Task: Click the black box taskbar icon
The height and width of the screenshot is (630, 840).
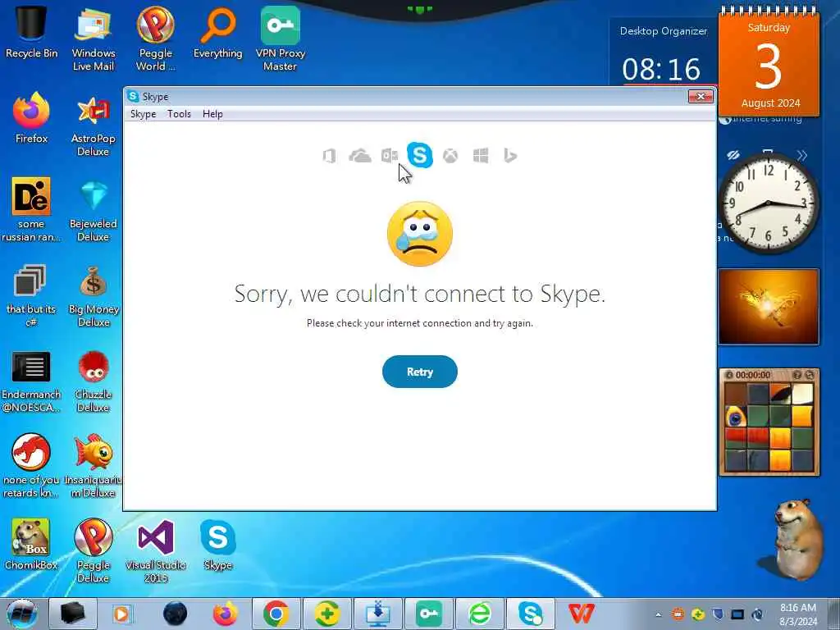Action: (72, 614)
